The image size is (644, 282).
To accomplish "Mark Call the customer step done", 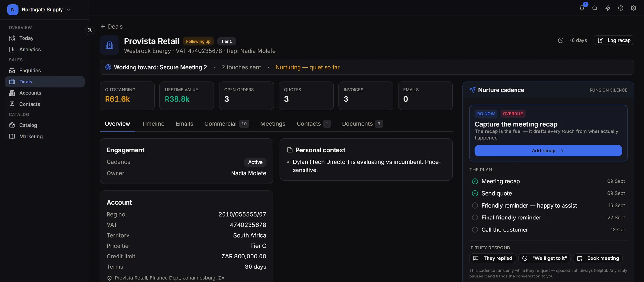I will pyautogui.click(x=475, y=230).
